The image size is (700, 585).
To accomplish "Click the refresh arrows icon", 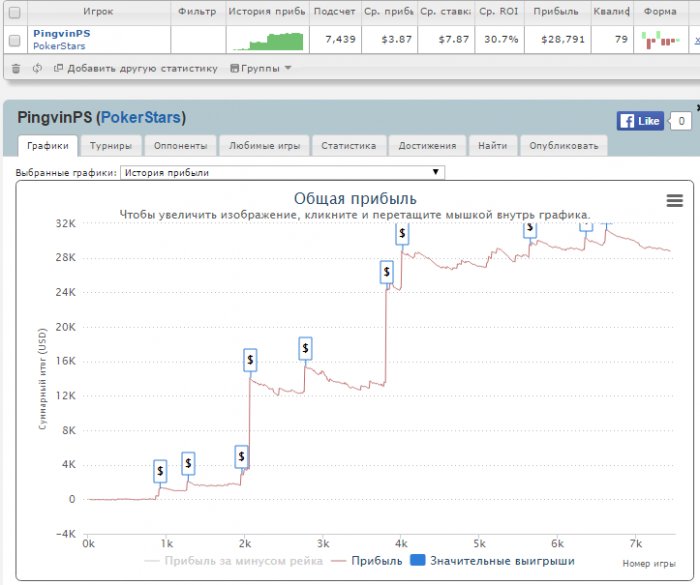I will point(38,68).
